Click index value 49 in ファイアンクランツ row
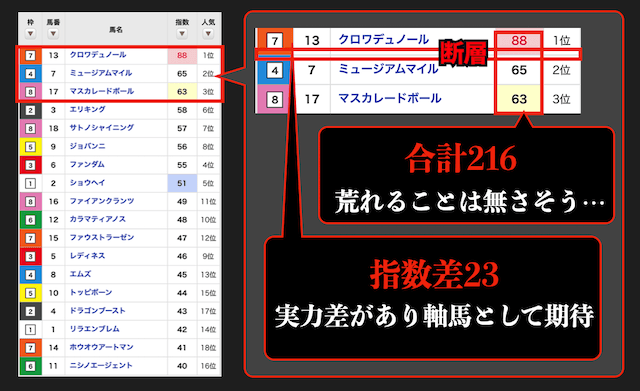The image size is (640, 391). (x=182, y=202)
